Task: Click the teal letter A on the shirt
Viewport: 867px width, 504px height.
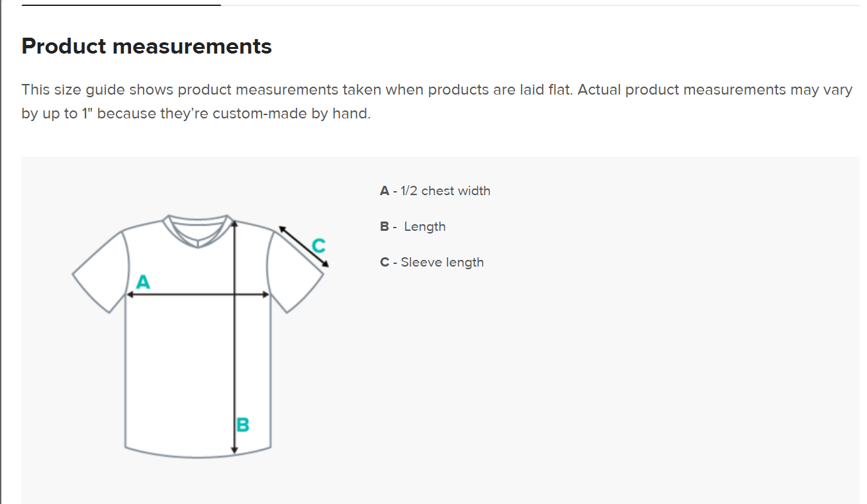Action: pos(143,282)
